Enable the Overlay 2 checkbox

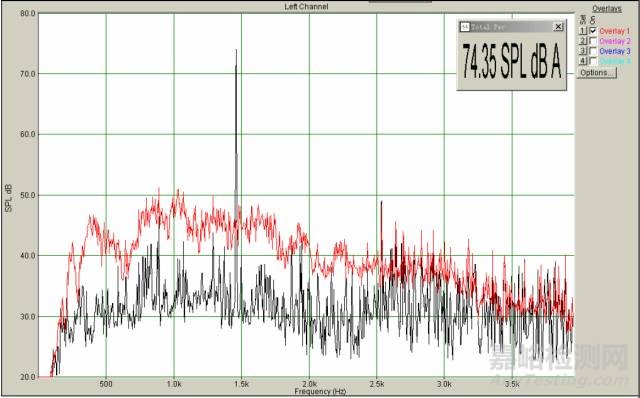(593, 41)
